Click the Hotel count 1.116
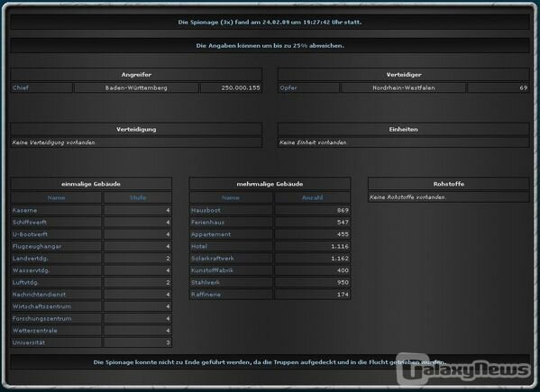 coord(340,246)
